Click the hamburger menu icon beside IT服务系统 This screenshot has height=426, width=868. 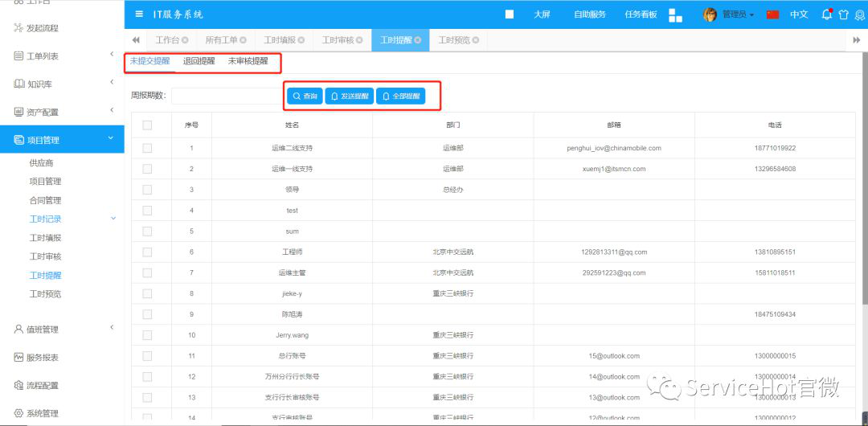point(140,14)
